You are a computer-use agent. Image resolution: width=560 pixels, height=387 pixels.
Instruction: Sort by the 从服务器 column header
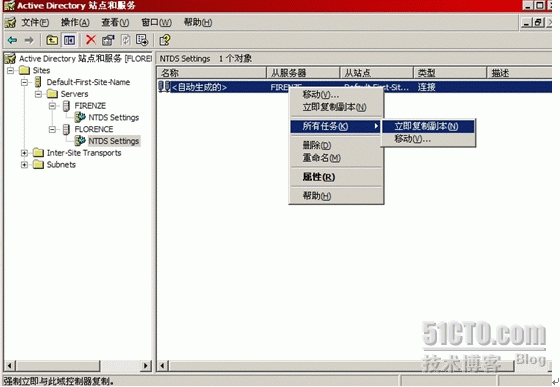[303, 73]
